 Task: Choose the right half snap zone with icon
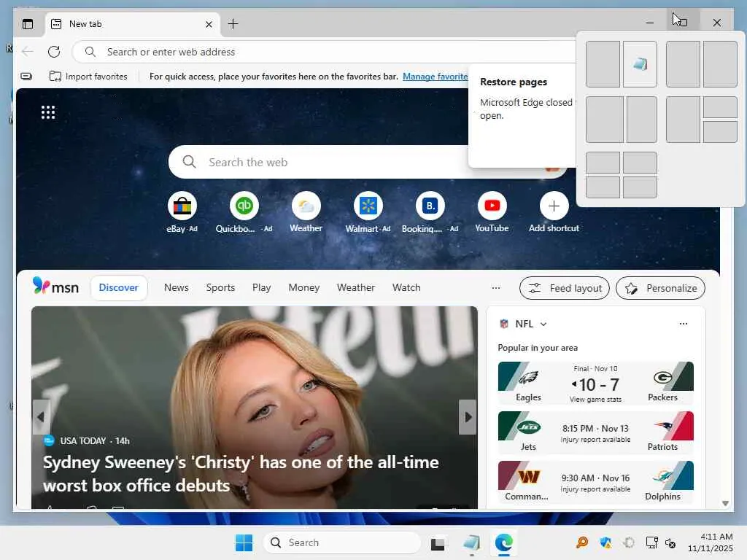pyautogui.click(x=640, y=64)
